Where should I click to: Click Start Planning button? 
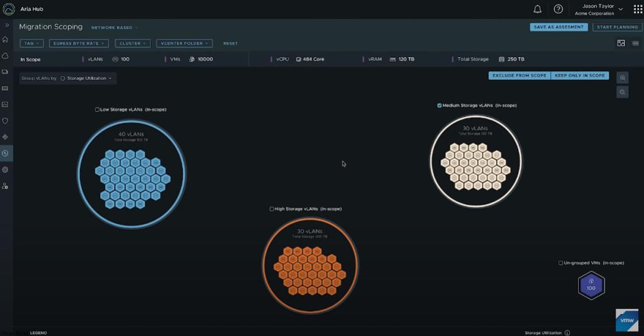(x=618, y=27)
